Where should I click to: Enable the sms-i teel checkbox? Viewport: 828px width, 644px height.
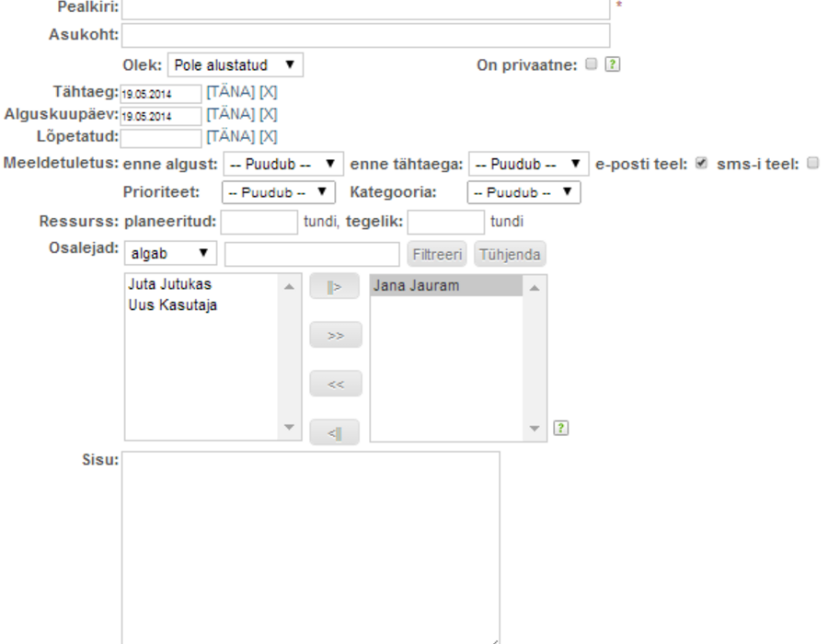813,163
